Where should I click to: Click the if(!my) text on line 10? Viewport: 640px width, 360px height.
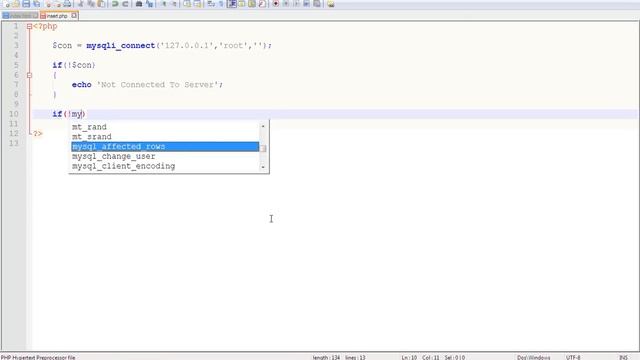point(69,114)
